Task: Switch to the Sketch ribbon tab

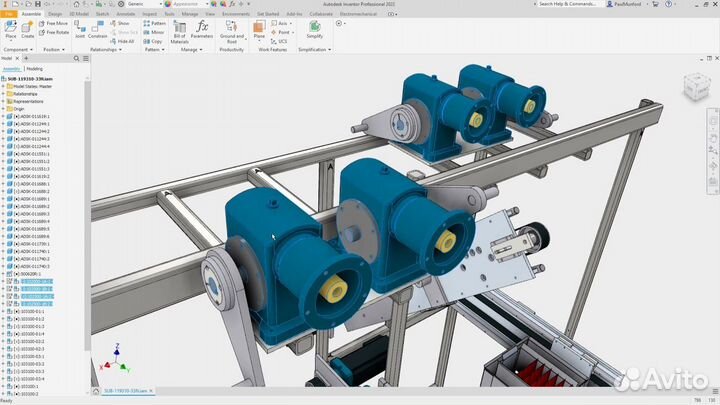Action: (x=102, y=14)
